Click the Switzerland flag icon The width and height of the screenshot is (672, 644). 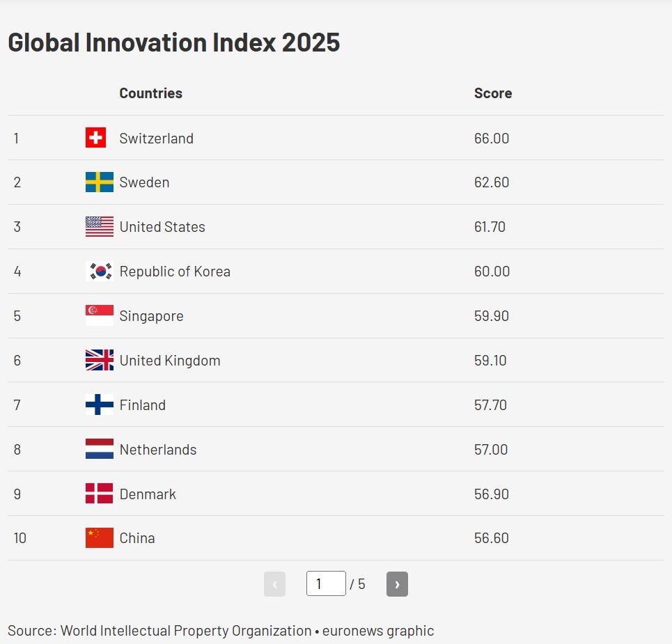[x=95, y=138]
